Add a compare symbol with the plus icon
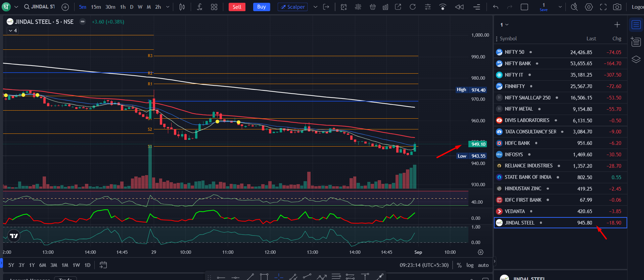Screen dimensions: 644x280 [65, 7]
